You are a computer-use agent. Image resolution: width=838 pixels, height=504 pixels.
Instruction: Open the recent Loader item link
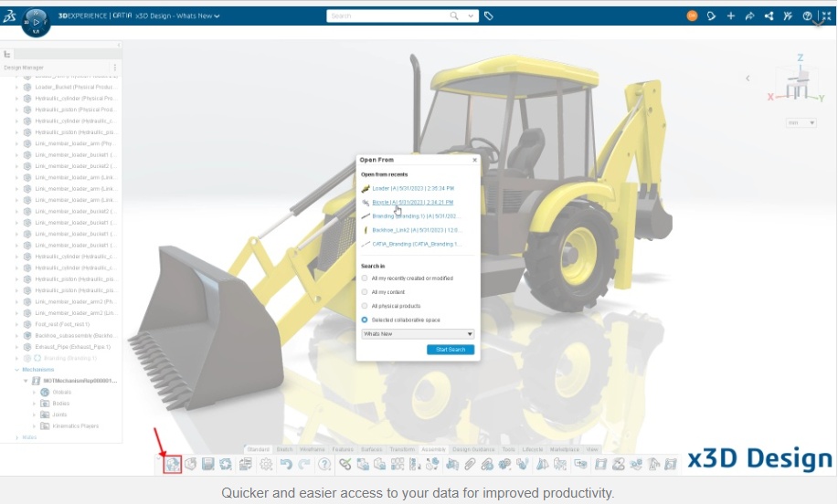tap(413, 188)
